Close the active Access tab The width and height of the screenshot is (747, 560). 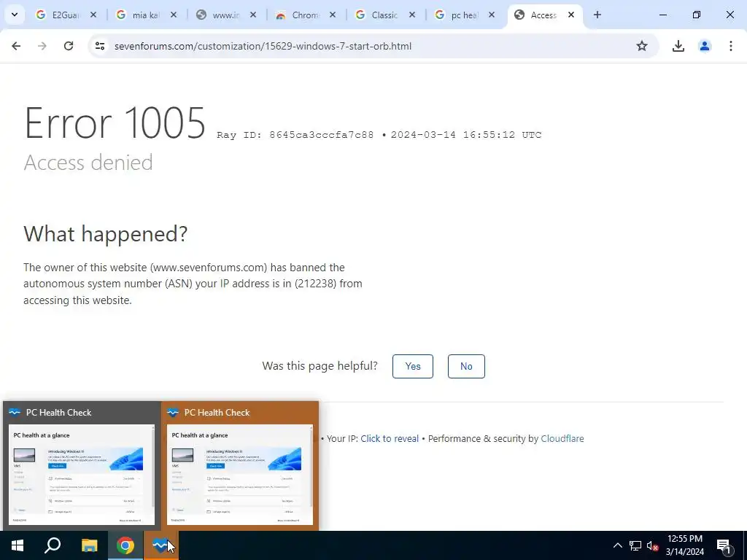click(x=571, y=15)
